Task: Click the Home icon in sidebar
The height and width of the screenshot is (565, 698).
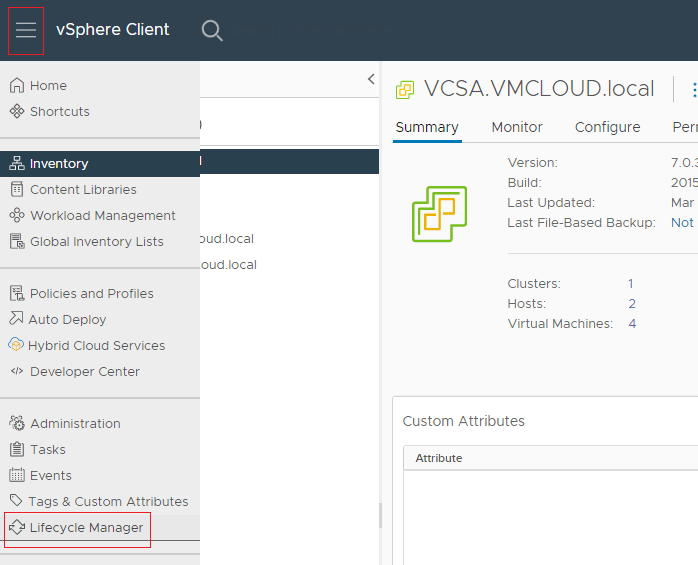Action: 17,85
